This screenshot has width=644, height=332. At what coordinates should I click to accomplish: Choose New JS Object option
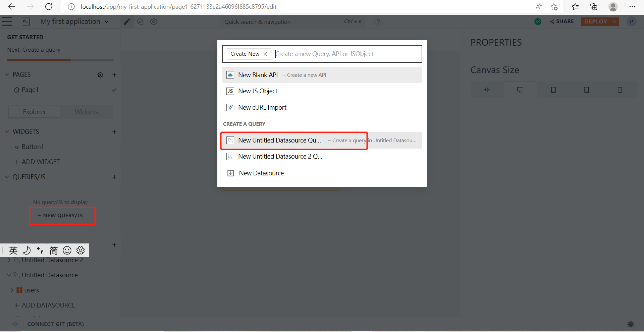tap(258, 91)
